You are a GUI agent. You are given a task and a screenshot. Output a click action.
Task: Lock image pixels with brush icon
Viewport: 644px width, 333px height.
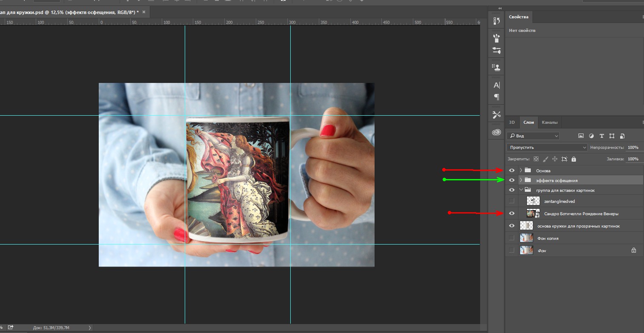click(x=545, y=159)
